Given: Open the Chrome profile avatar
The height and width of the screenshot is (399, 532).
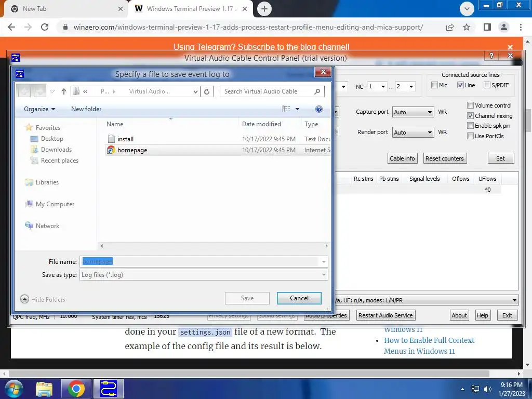Looking at the screenshot, I should pos(504,27).
